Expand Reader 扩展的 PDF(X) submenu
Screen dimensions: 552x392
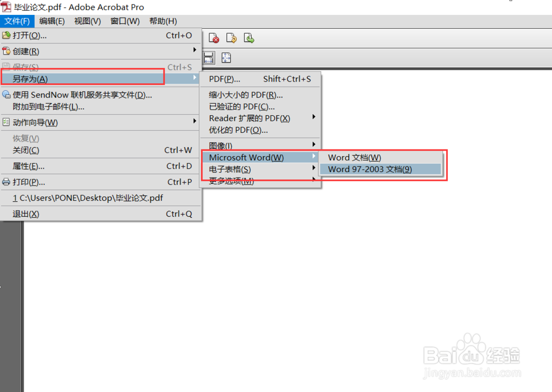point(260,119)
